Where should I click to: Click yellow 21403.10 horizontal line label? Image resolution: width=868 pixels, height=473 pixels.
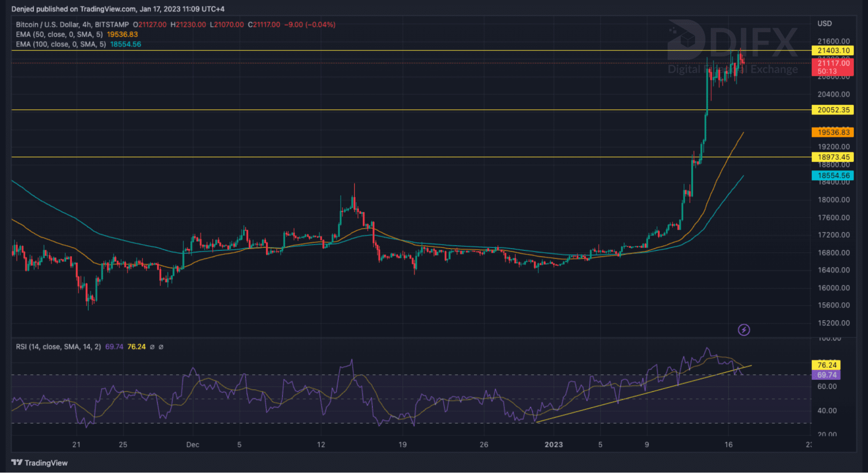click(833, 50)
